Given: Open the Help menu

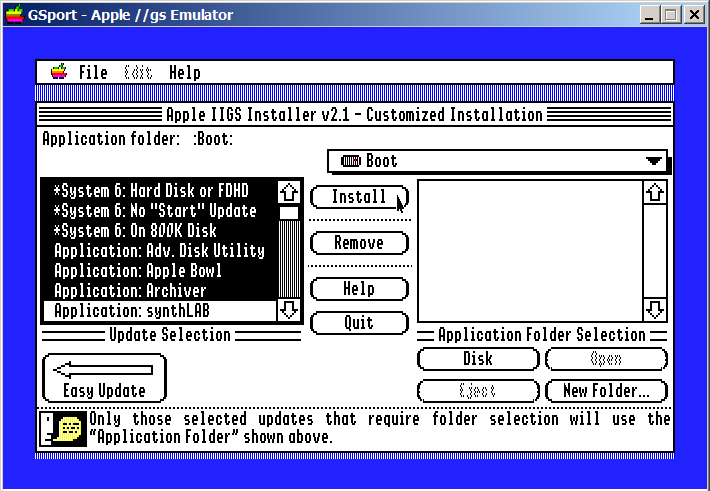Looking at the screenshot, I should (184, 72).
